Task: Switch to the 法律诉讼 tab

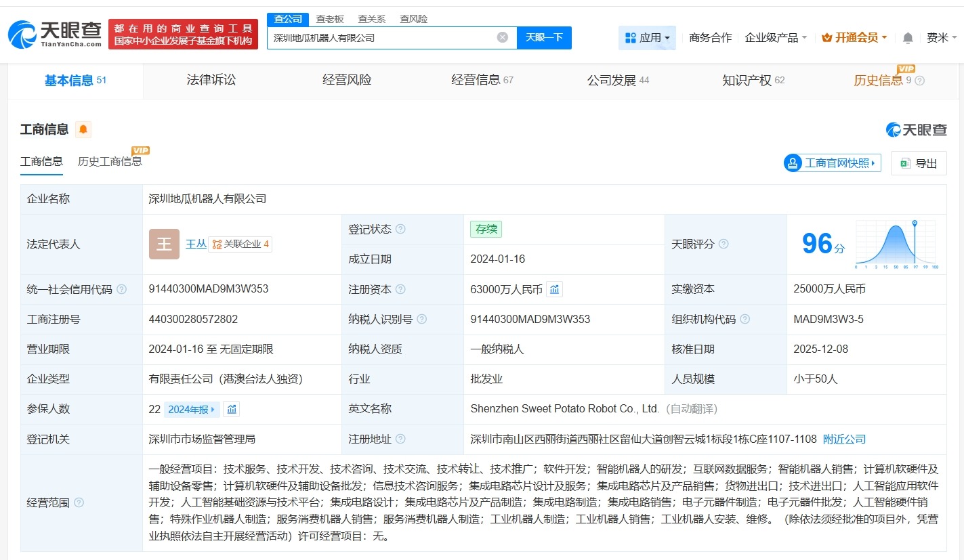Action: click(210, 80)
